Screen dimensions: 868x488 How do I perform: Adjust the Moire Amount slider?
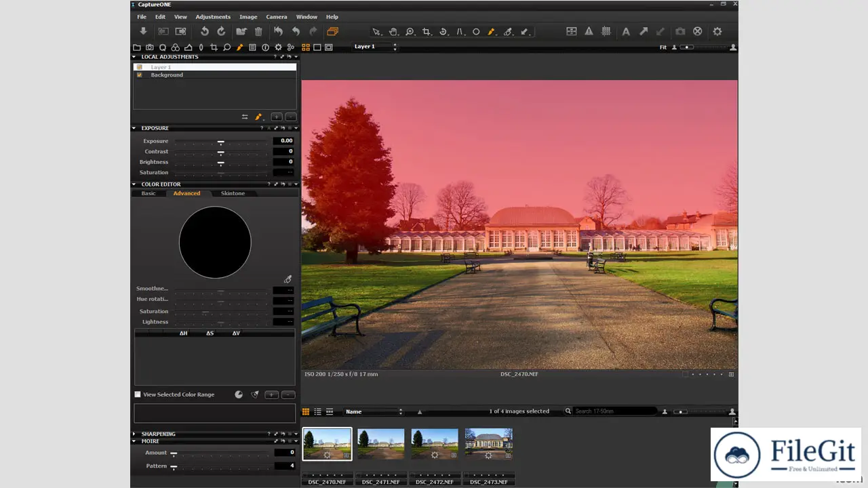coord(221,453)
